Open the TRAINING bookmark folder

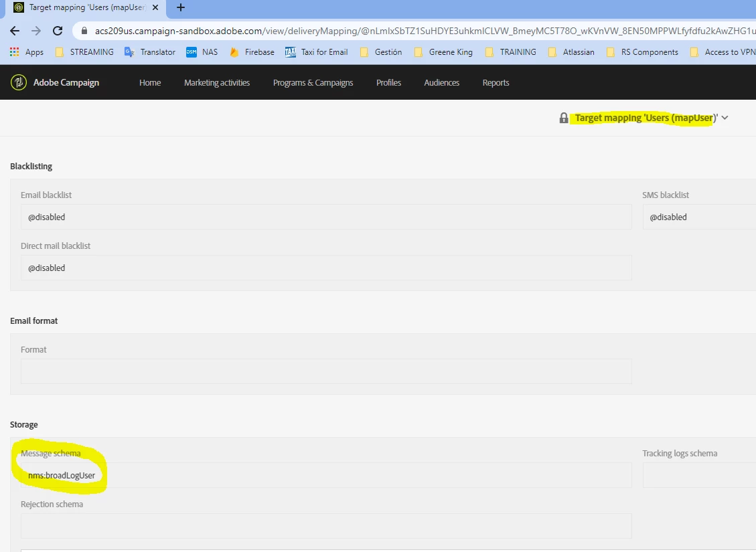point(511,52)
